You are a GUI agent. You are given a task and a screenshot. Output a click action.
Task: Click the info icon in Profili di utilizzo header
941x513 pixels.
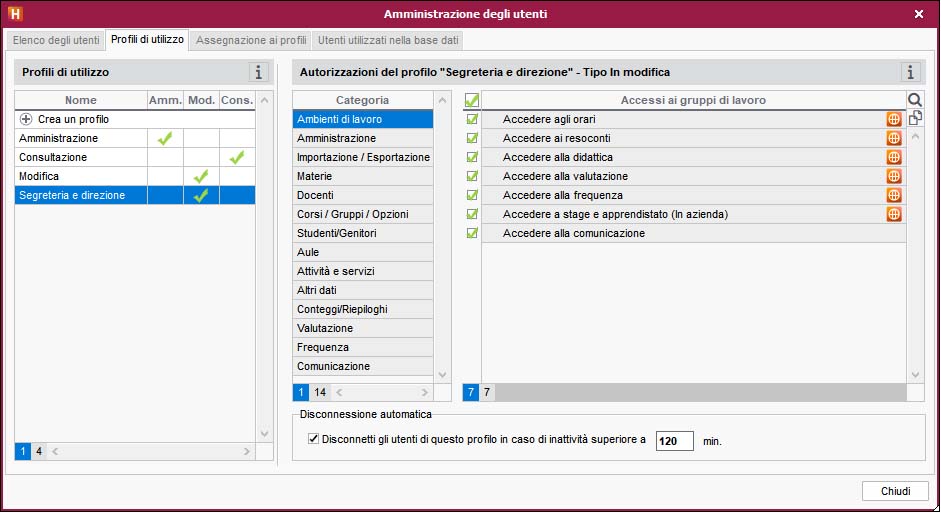click(x=259, y=72)
